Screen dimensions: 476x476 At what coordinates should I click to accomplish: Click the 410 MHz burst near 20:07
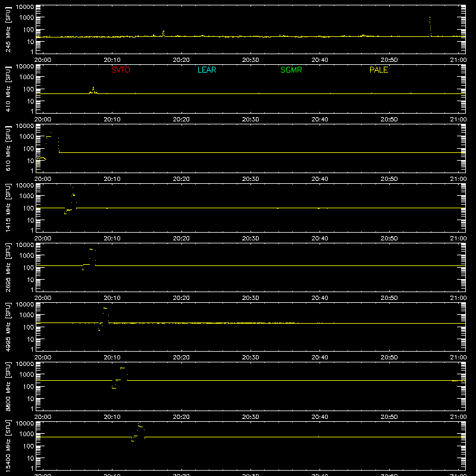[x=93, y=90]
